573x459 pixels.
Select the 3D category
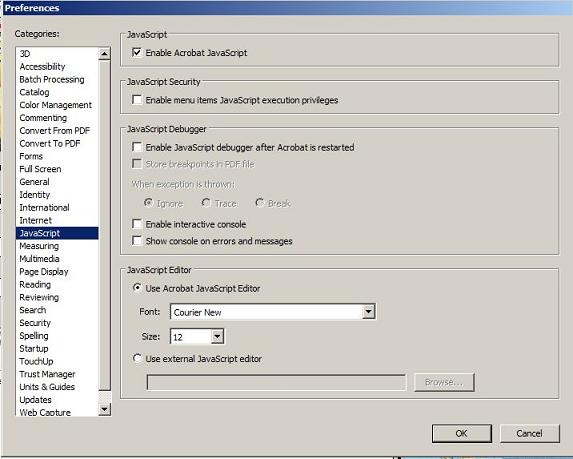click(x=57, y=54)
